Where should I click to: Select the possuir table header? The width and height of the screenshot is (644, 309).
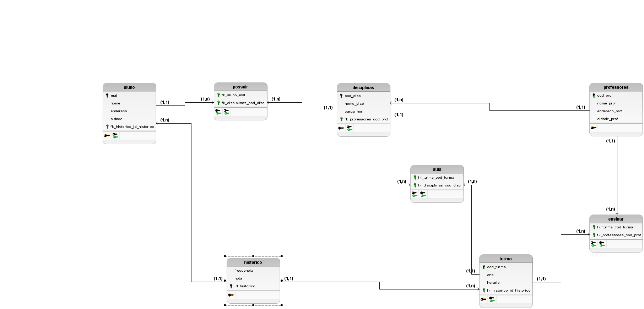point(240,87)
